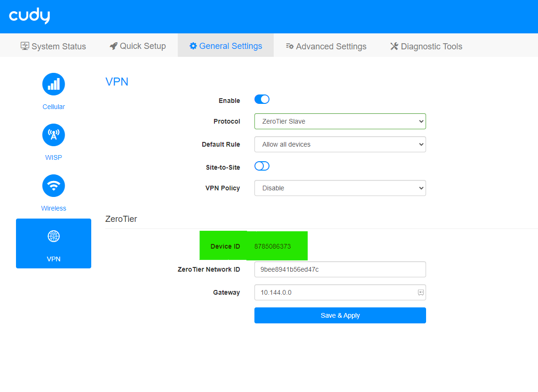538x392 pixels.
Task: Open the Cellular label link
Action: tap(54, 107)
